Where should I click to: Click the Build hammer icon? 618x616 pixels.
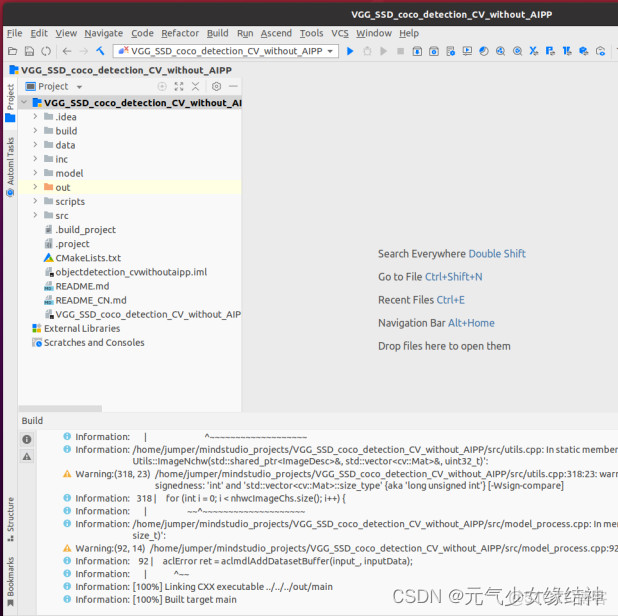pos(101,51)
